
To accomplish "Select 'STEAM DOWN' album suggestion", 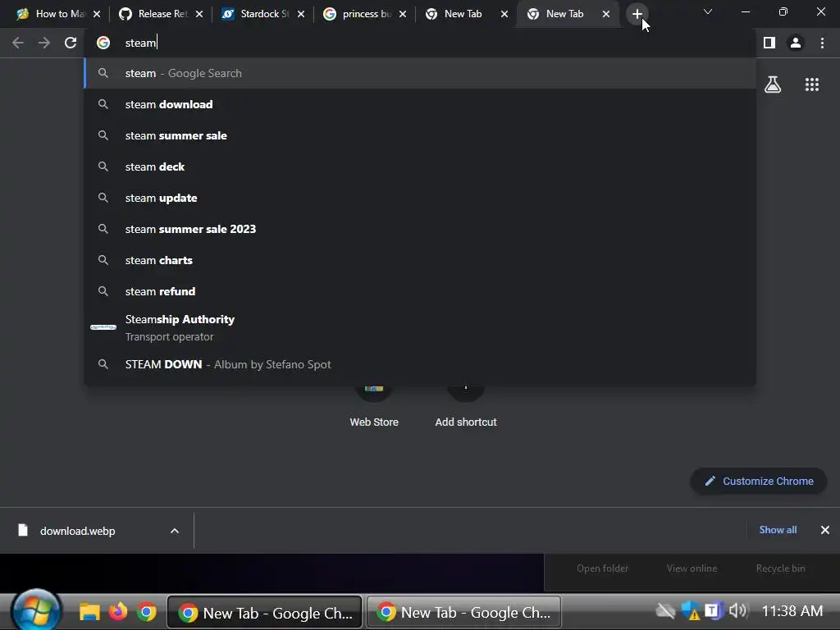I will pyautogui.click(x=420, y=364).
